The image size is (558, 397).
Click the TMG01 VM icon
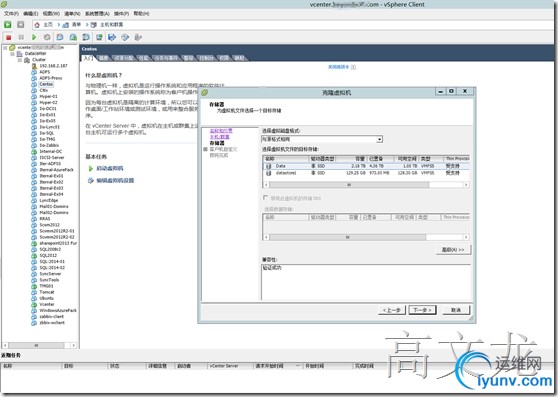(34, 286)
